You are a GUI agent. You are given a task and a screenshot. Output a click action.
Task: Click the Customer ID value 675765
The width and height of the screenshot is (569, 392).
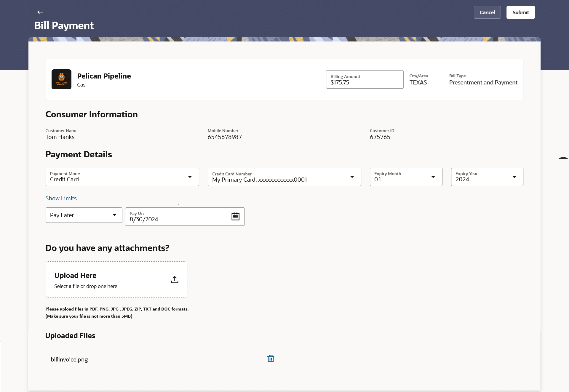tap(380, 137)
